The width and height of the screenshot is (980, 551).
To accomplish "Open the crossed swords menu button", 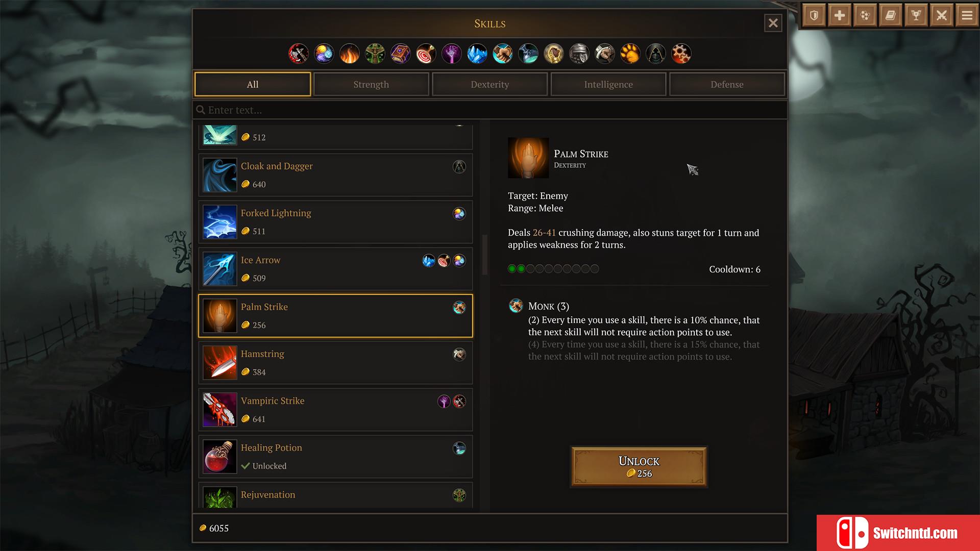I will [942, 15].
